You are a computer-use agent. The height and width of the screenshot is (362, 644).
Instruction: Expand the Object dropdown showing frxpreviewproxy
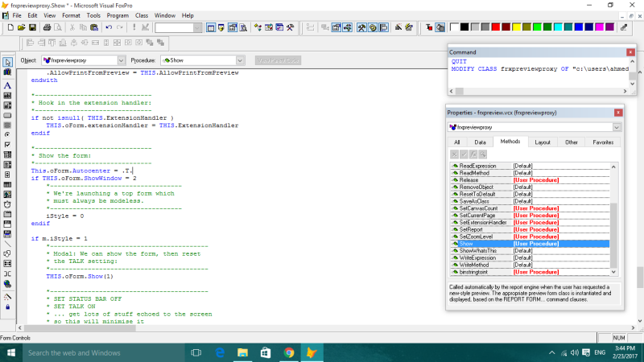[x=122, y=60]
